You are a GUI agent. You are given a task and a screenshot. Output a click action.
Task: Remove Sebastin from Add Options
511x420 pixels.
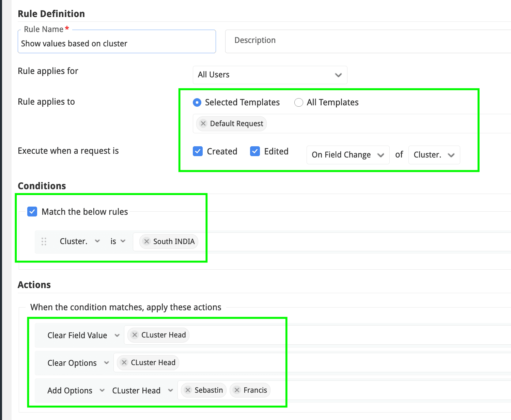click(x=188, y=390)
